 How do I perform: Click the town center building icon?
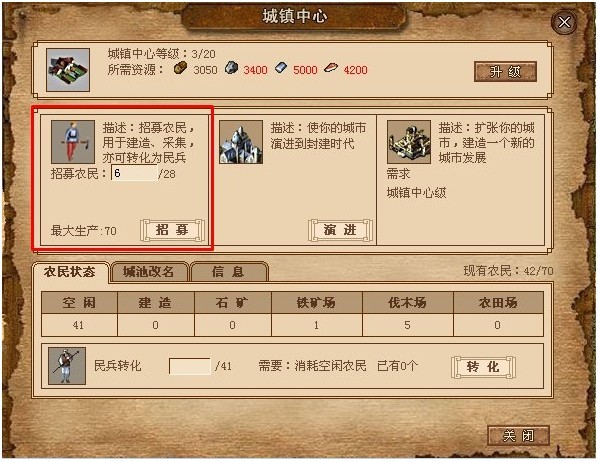[x=68, y=70]
